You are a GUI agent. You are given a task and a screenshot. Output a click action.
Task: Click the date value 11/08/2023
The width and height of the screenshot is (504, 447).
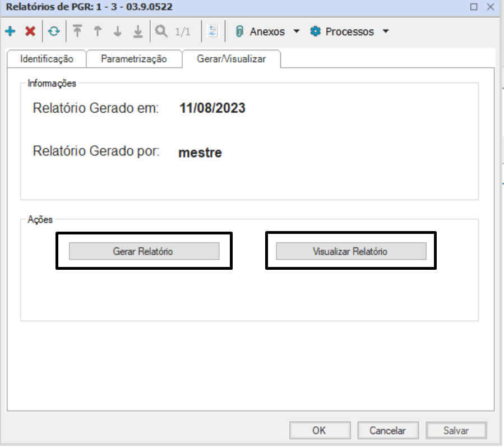pos(212,108)
